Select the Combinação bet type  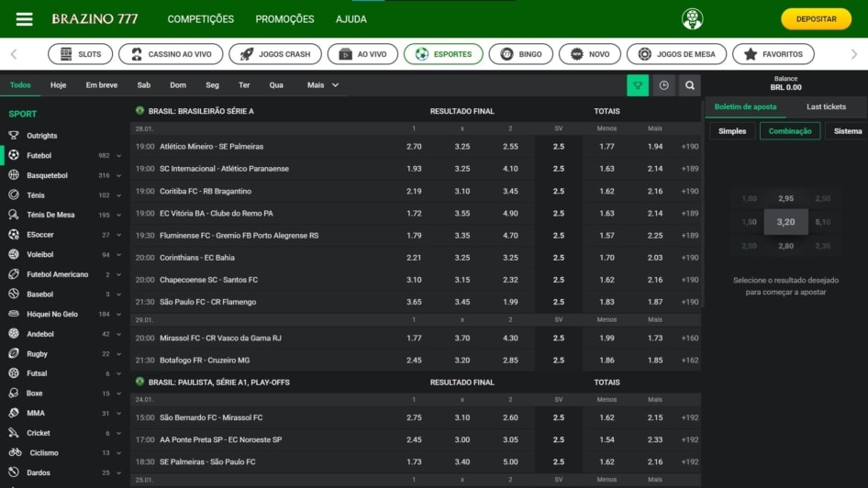pyautogui.click(x=789, y=131)
